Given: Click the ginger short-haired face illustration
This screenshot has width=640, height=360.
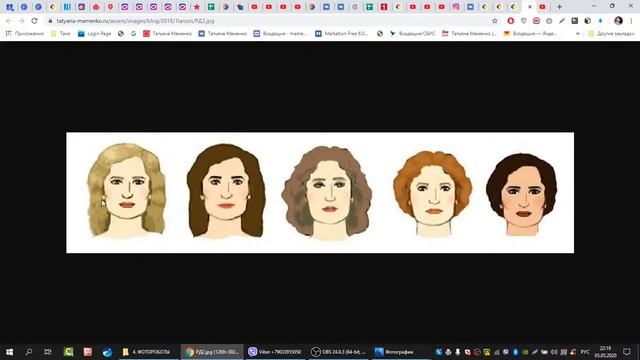Looking at the screenshot, I should [433, 193].
